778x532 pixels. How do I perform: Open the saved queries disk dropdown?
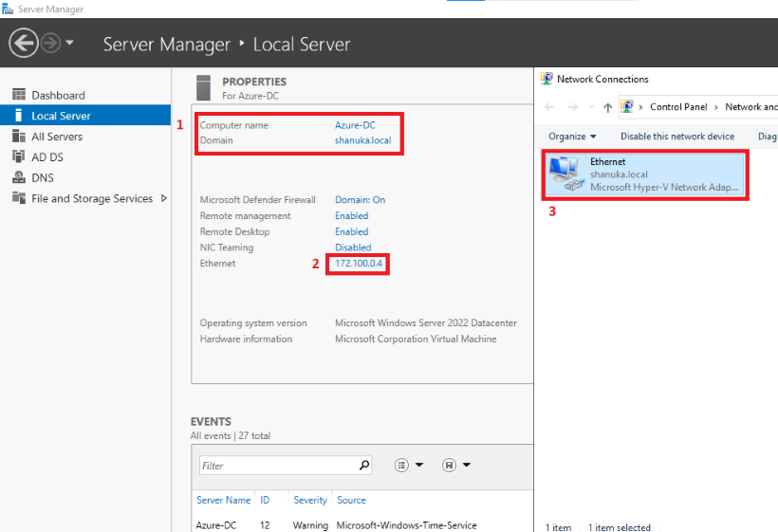pos(456,465)
